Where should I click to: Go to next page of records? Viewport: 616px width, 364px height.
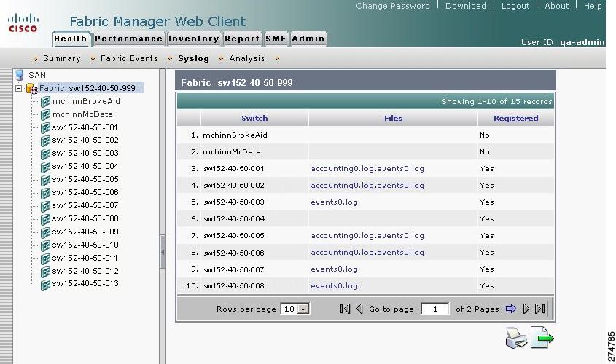coord(526,309)
